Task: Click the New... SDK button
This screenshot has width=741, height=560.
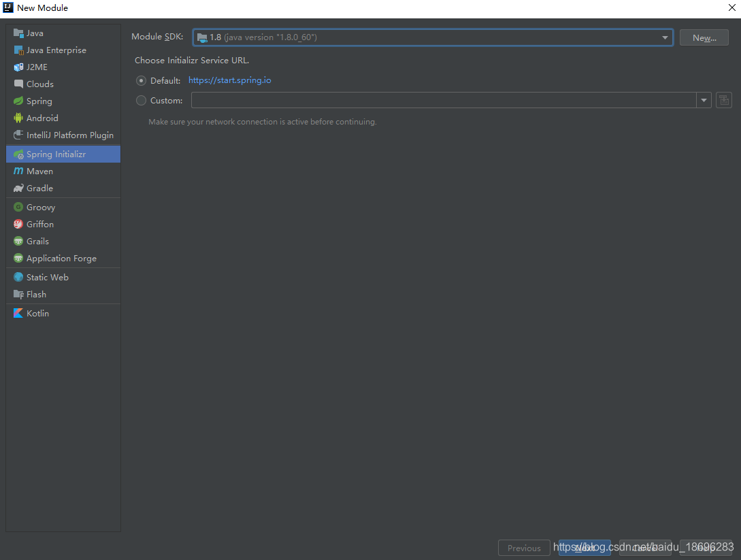Action: coord(704,38)
